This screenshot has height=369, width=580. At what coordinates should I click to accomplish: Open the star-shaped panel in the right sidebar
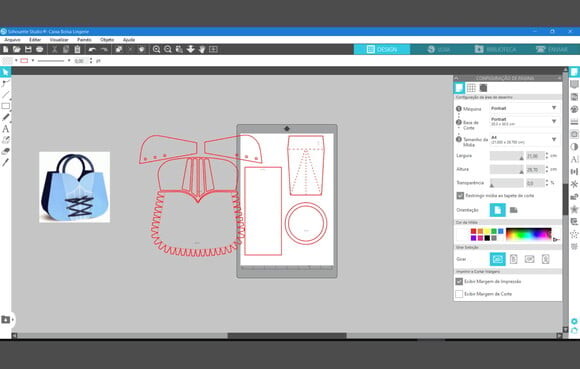click(x=574, y=209)
